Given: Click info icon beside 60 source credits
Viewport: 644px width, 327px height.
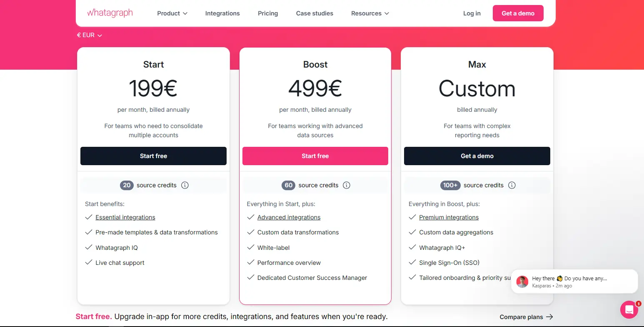Looking at the screenshot, I should 347,185.
